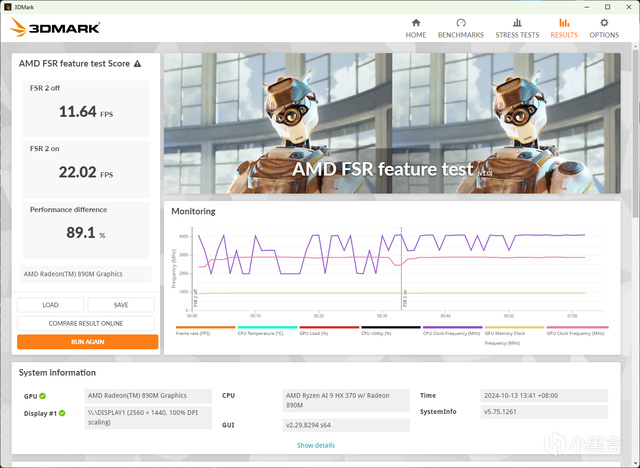The width and height of the screenshot is (640, 468).
Task: Click the Time value 2024-10-13 13:41
Action: coord(544,396)
